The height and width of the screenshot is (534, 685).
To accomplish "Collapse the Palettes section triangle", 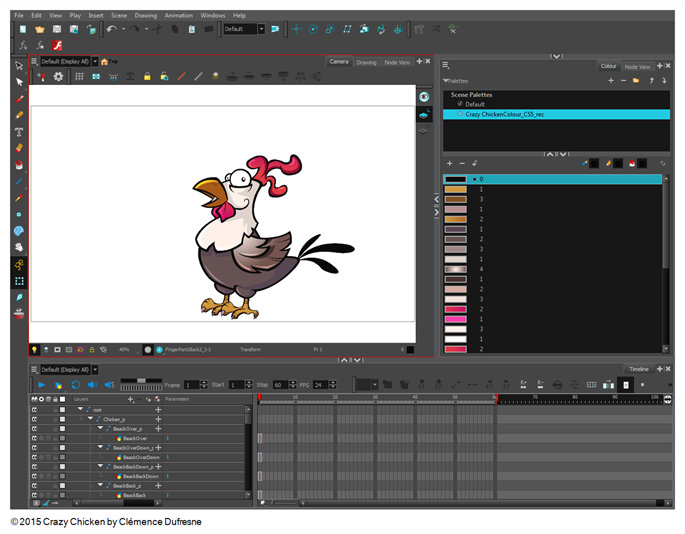I will click(x=446, y=81).
